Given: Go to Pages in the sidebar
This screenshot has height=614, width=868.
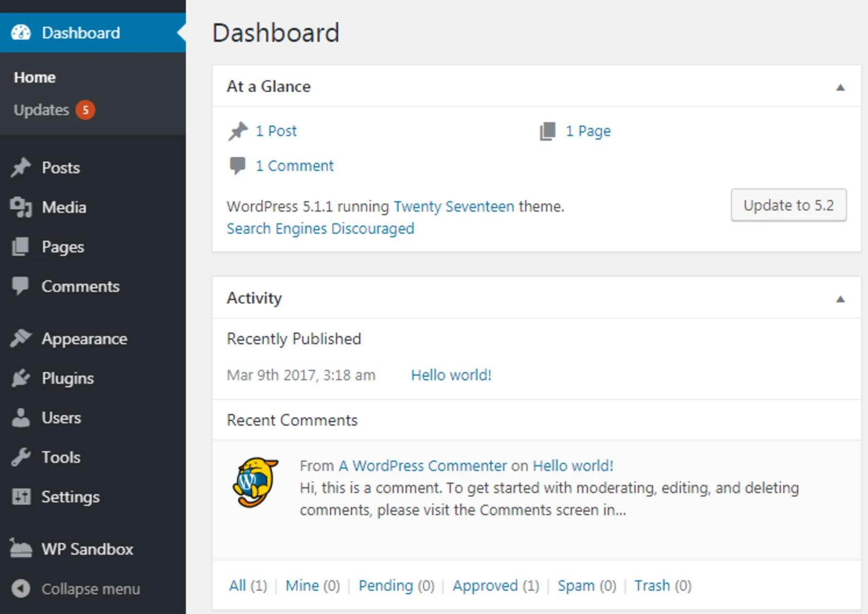Looking at the screenshot, I should [x=63, y=247].
